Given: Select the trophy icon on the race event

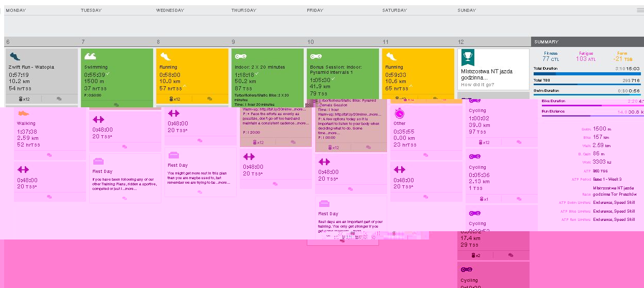Looking at the screenshot, I should (x=468, y=56).
